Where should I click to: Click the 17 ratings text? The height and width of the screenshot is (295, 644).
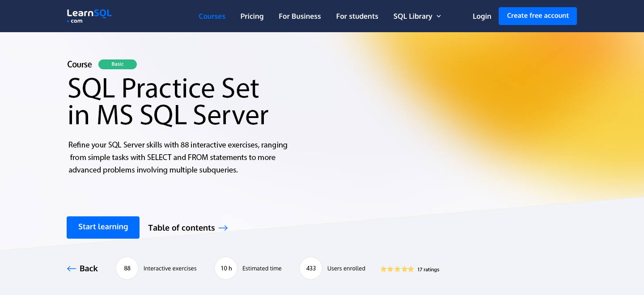428,270
